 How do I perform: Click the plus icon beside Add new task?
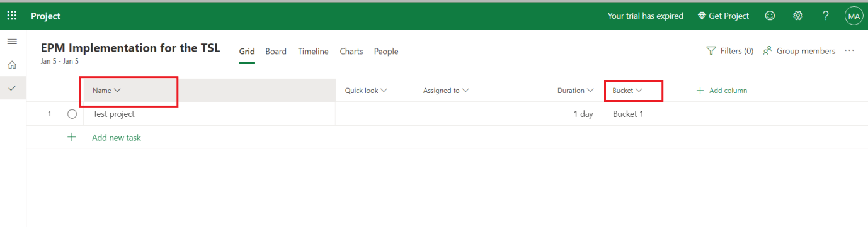click(x=72, y=137)
